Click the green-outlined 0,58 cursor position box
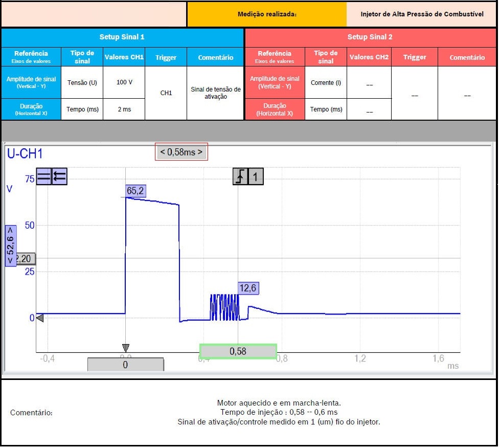 (238, 351)
